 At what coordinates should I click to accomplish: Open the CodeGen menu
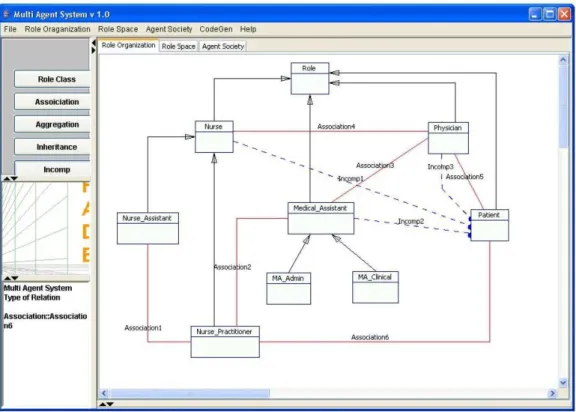click(x=216, y=29)
